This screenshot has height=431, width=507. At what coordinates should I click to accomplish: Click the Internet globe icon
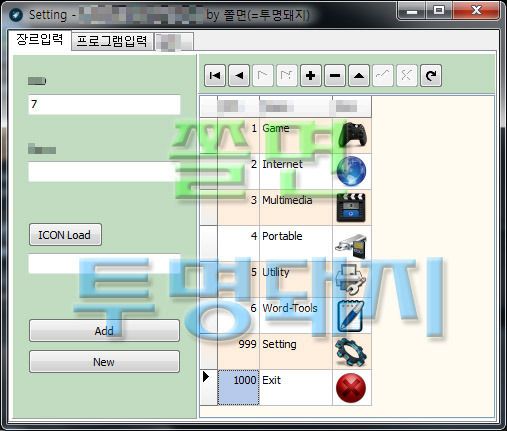click(x=351, y=171)
